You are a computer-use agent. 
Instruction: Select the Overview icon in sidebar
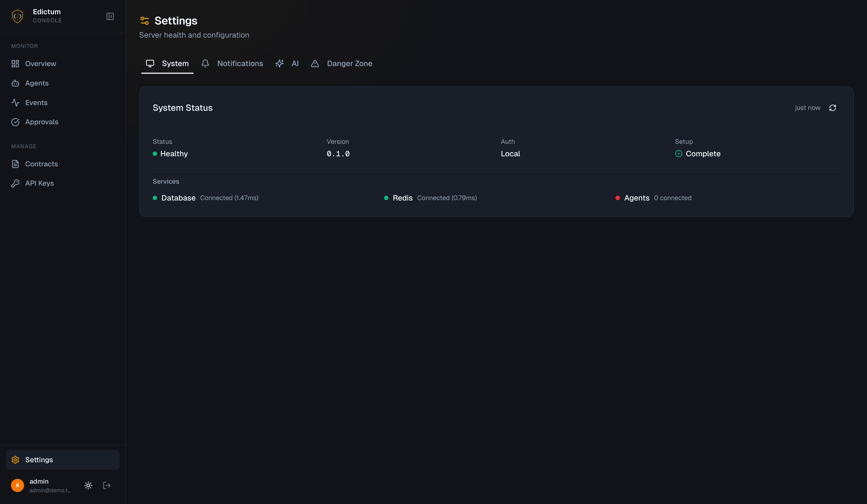point(16,64)
